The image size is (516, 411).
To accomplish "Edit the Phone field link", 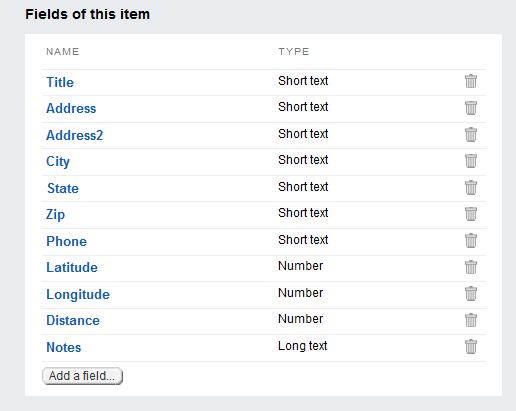I will click(66, 241).
